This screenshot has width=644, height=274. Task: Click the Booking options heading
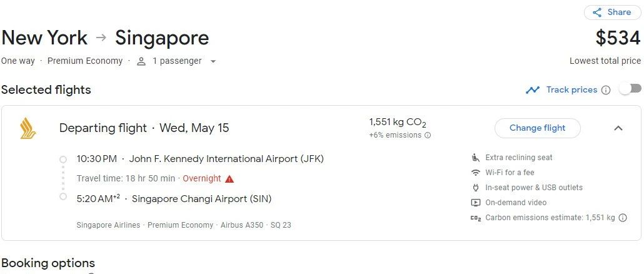coord(48,263)
